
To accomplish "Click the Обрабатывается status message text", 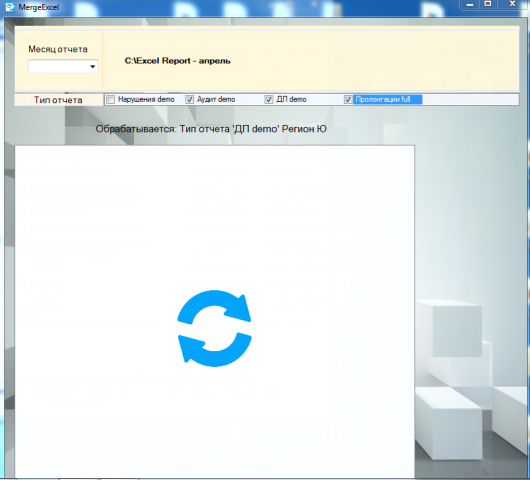I will pos(211,129).
